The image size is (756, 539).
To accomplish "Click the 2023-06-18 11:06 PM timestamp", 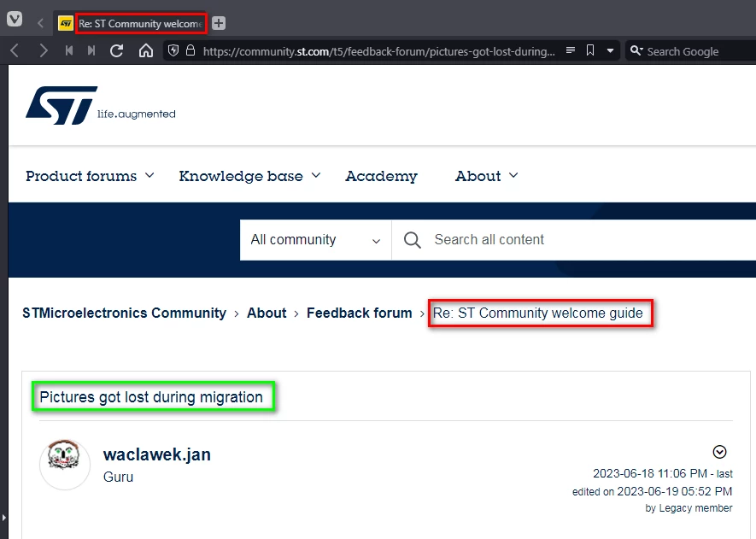I will (x=650, y=473).
